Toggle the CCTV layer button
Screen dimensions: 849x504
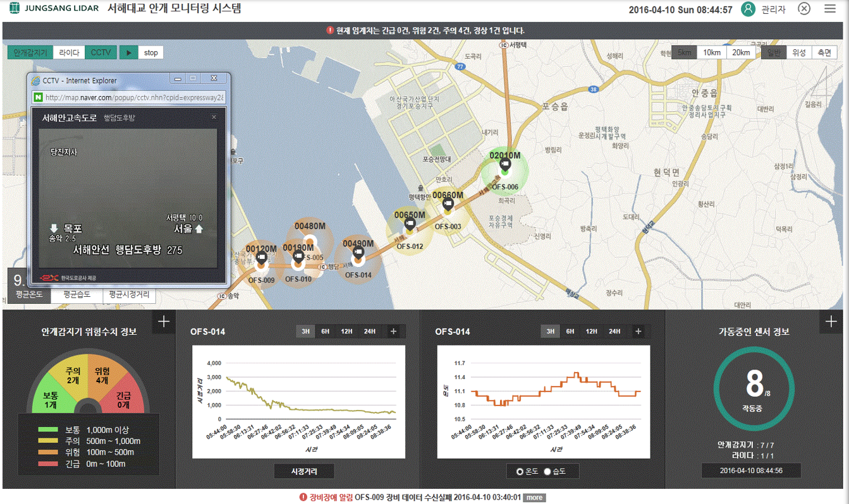click(101, 52)
